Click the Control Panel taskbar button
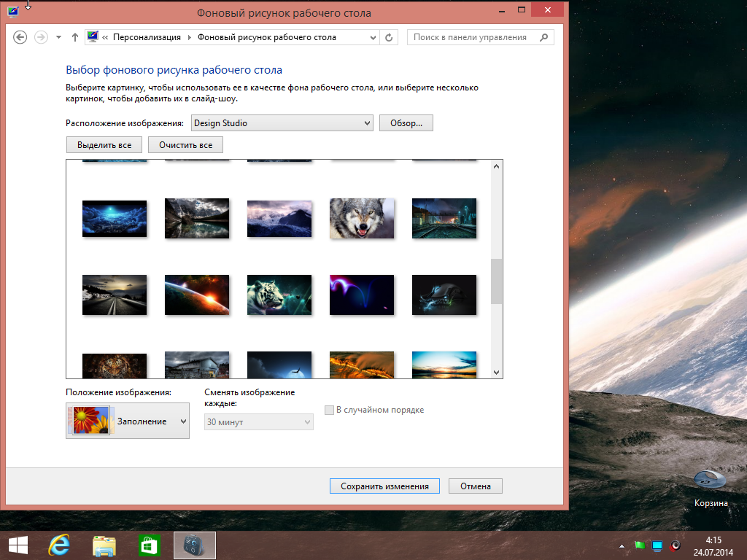The width and height of the screenshot is (747, 560). coord(194,545)
